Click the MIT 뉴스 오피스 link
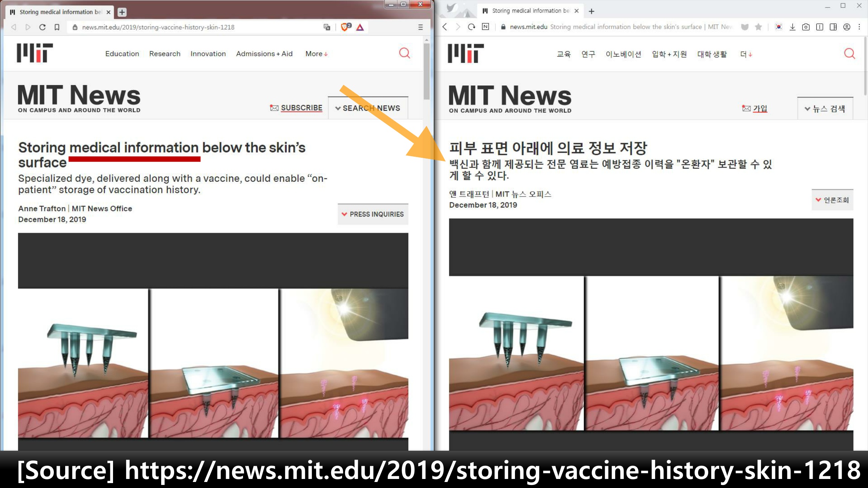The width and height of the screenshot is (868, 488). (523, 194)
